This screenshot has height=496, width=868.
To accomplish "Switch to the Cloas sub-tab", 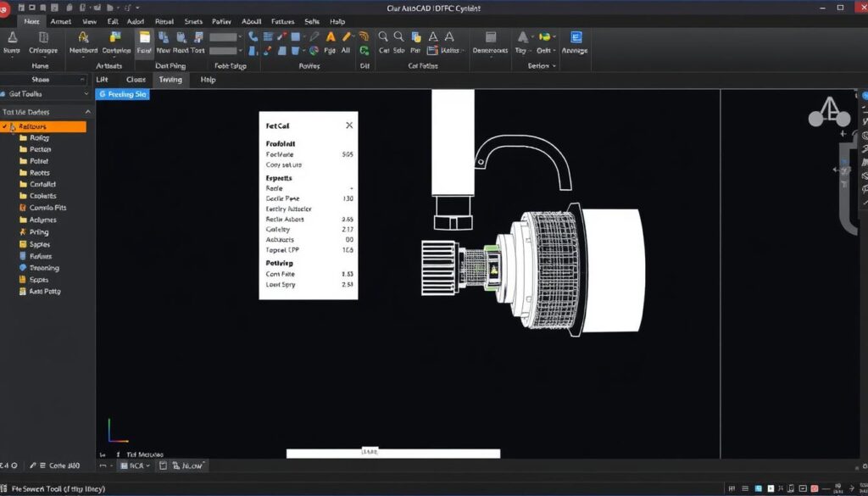I will (x=136, y=80).
